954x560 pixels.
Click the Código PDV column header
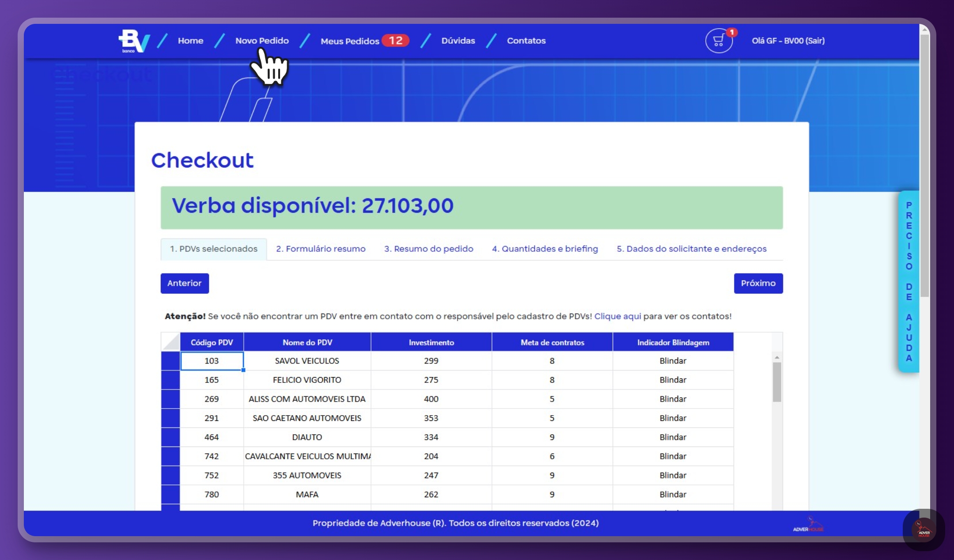[x=212, y=342]
